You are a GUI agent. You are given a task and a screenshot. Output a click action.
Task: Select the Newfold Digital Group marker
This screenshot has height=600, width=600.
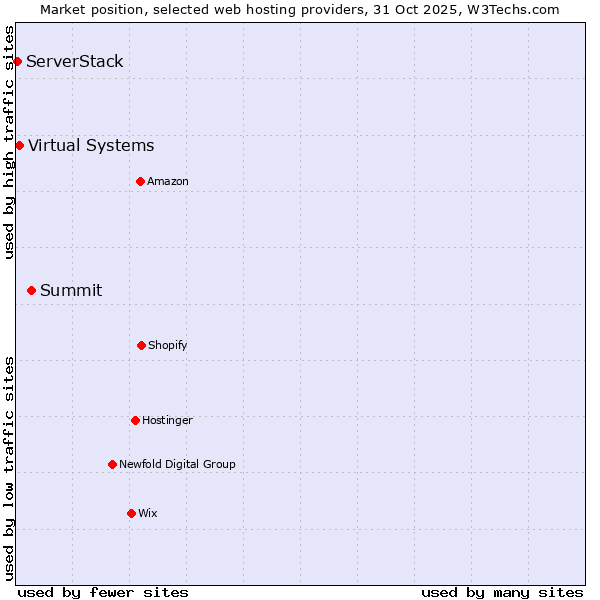[112, 464]
